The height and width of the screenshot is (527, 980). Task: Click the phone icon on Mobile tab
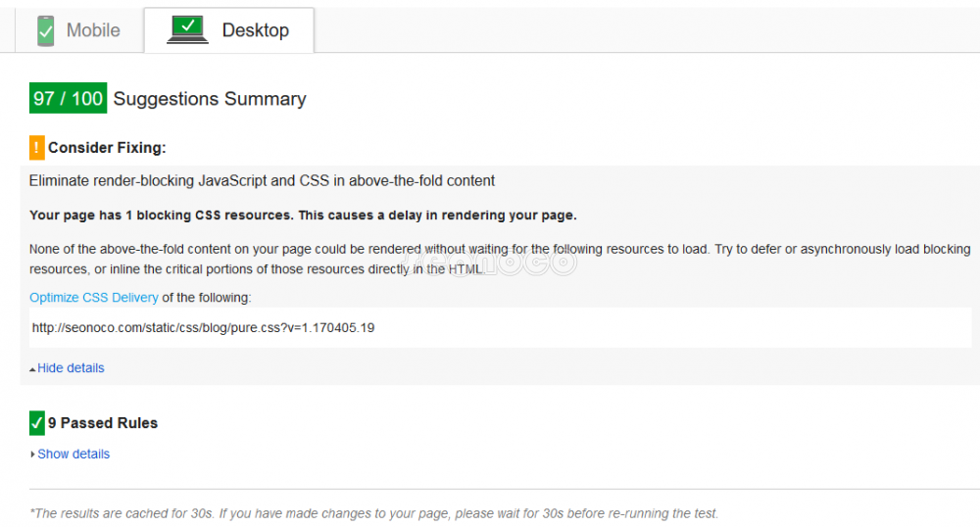point(45,30)
